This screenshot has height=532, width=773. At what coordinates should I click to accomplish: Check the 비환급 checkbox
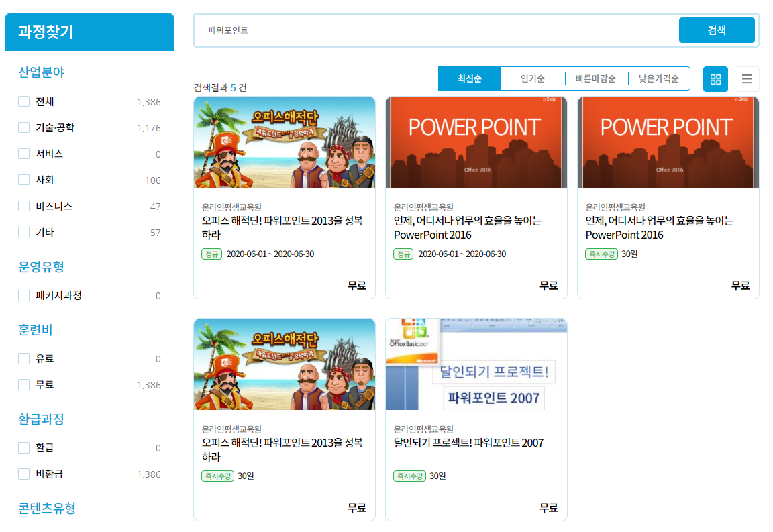point(23,474)
